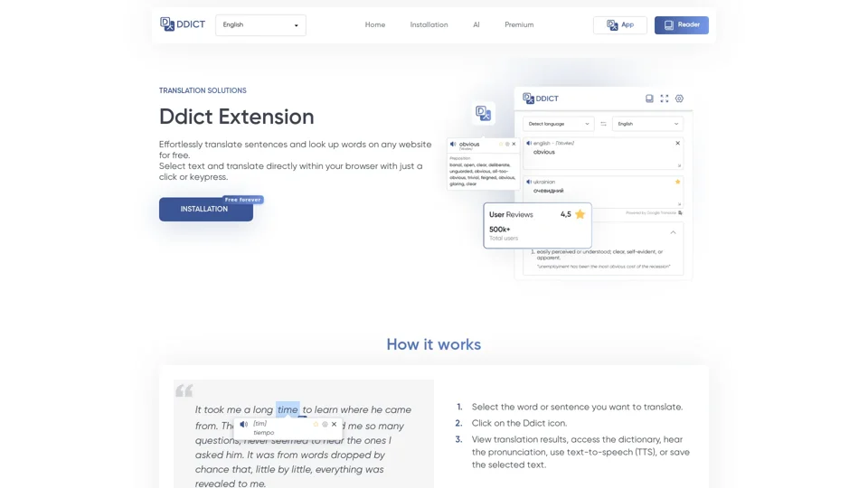Play pronunciation of the ukrainian translation

point(529,182)
